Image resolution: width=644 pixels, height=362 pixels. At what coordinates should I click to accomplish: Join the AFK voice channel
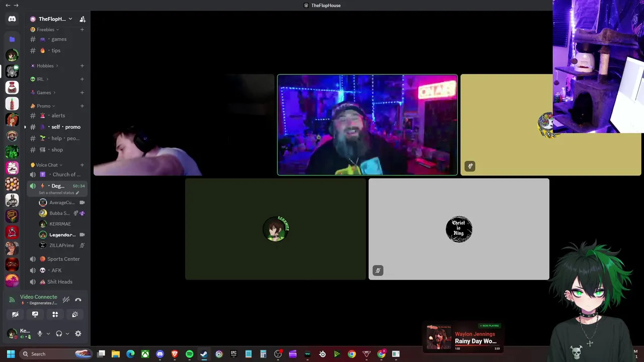pos(57,270)
